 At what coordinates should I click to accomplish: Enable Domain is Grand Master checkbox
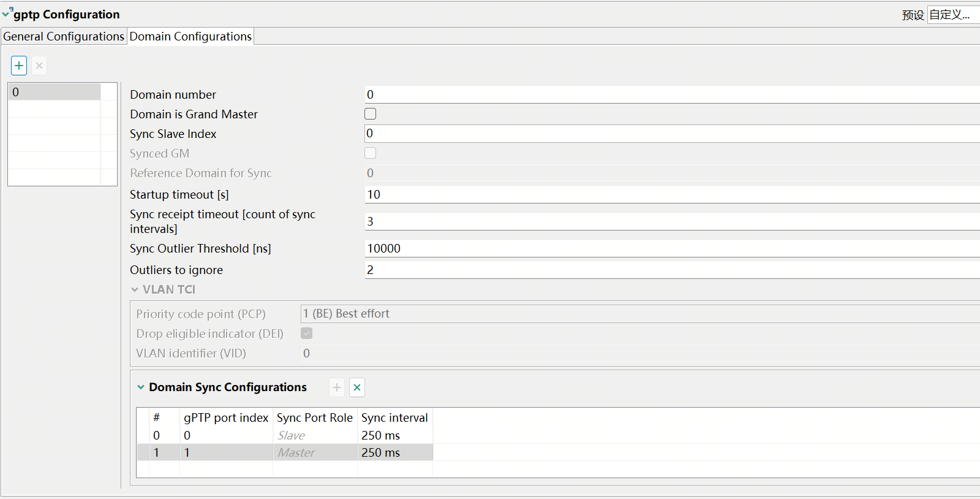tap(371, 114)
